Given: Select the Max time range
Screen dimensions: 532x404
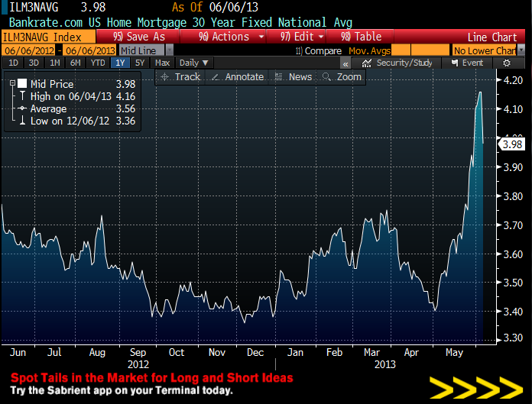Looking at the screenshot, I should pyautogui.click(x=162, y=63).
